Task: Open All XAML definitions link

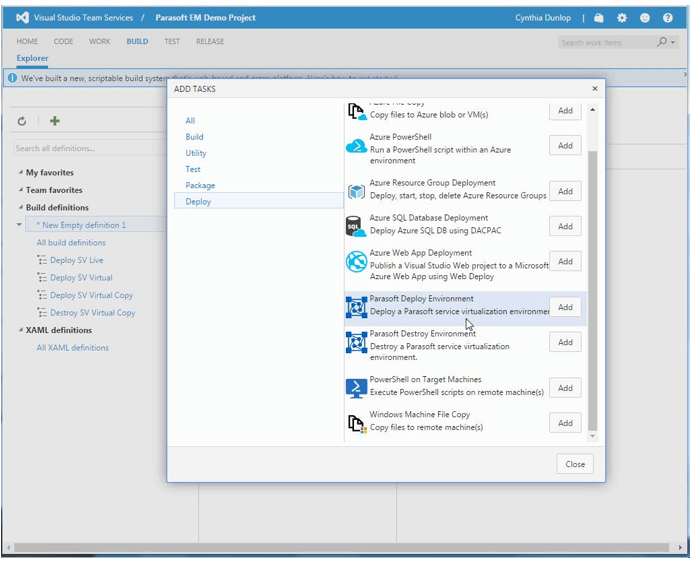Action: point(73,348)
